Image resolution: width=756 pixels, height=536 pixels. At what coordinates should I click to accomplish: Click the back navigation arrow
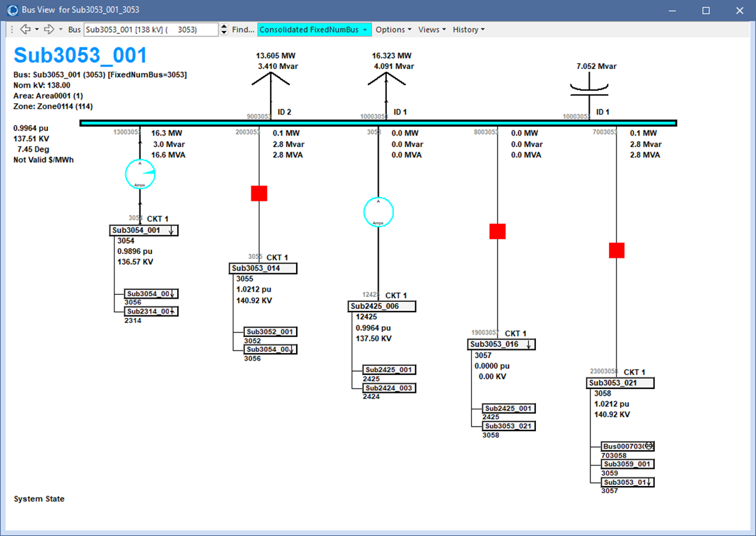coord(25,29)
